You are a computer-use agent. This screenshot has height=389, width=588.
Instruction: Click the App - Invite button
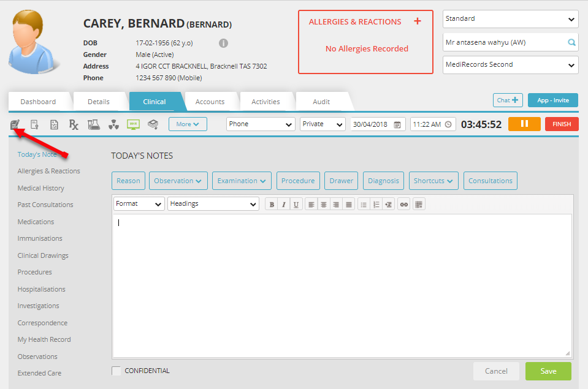(x=553, y=100)
